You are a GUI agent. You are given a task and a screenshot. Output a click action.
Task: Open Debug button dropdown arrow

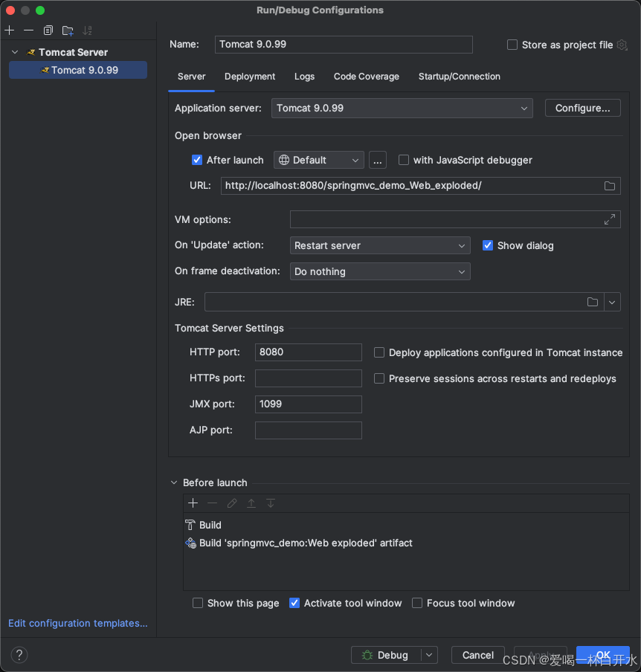tap(429, 655)
